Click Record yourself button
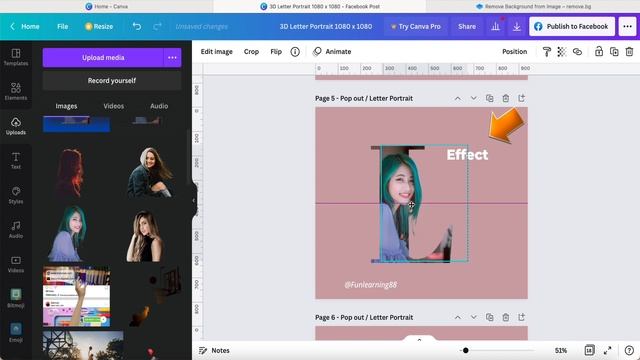Screen dimensions: 640x360 pos(112,81)
